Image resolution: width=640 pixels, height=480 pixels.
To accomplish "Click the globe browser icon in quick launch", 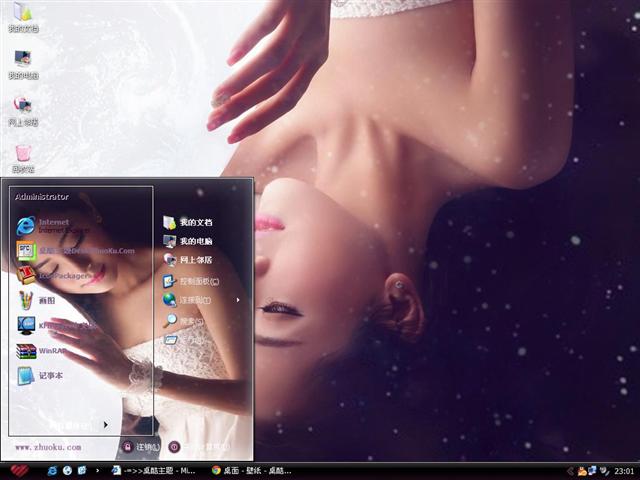I will click(67, 471).
